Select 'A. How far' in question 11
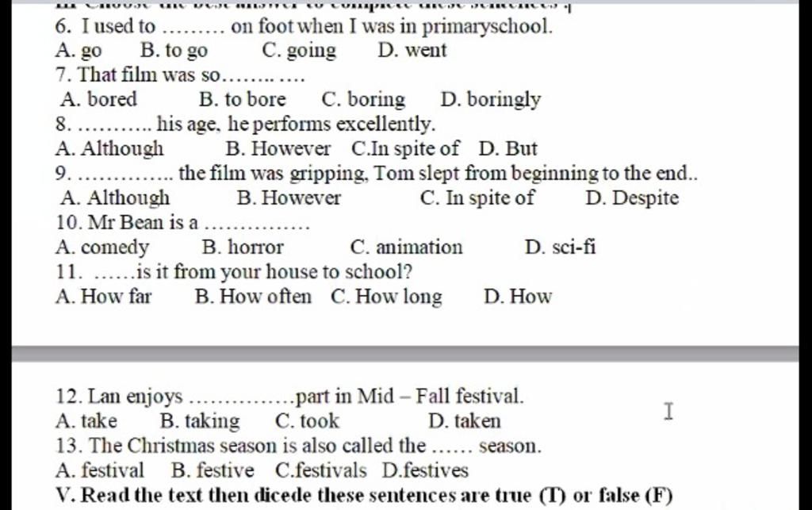Viewport: 812px width, 510px height. click(x=104, y=297)
